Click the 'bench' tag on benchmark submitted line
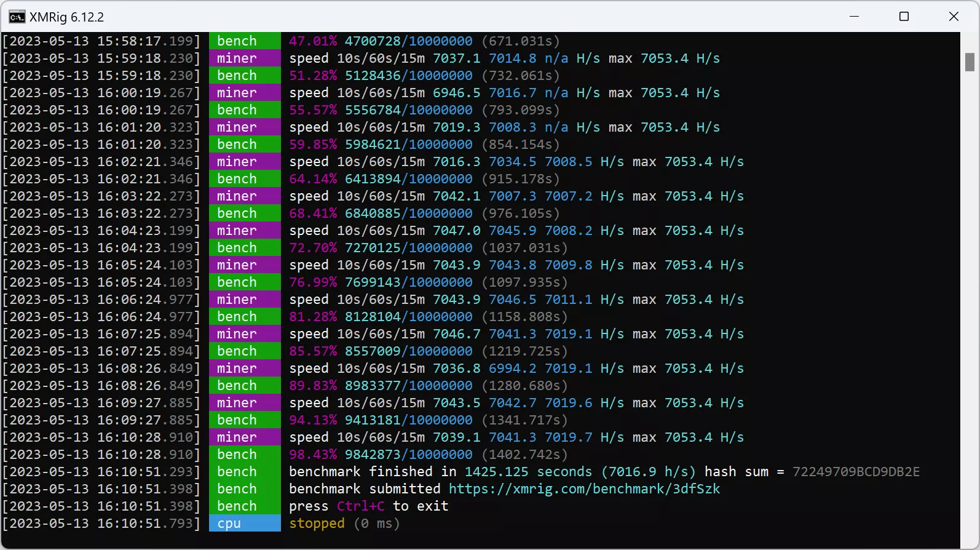 click(245, 489)
